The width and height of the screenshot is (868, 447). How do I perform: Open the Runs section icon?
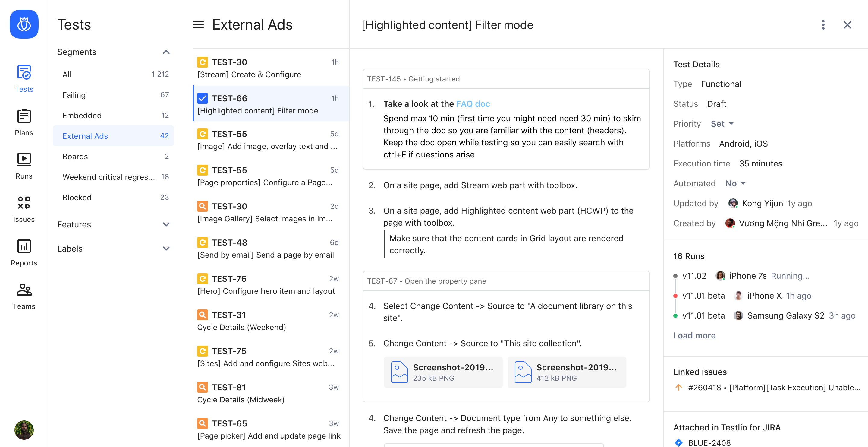tap(24, 160)
